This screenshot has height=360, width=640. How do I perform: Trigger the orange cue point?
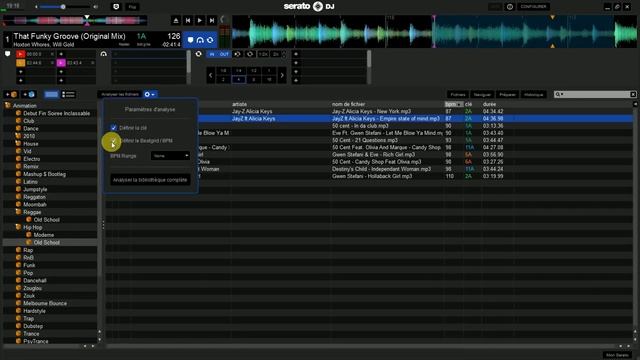point(20,63)
